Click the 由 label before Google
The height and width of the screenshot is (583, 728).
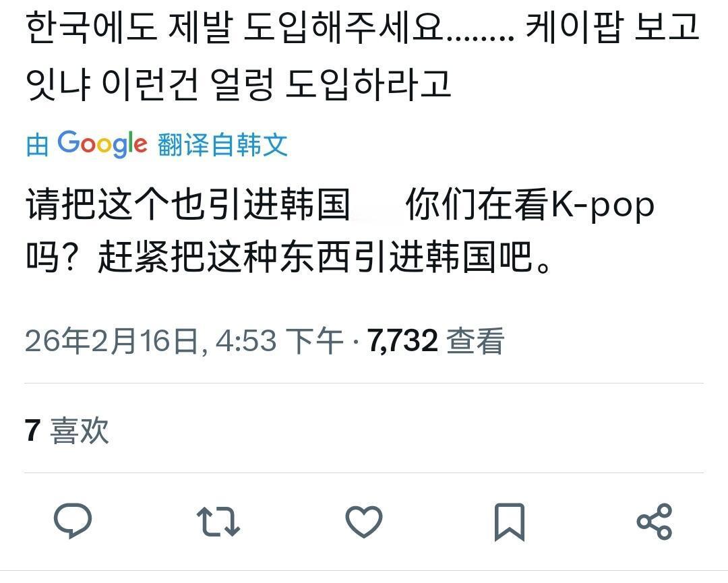(x=37, y=145)
